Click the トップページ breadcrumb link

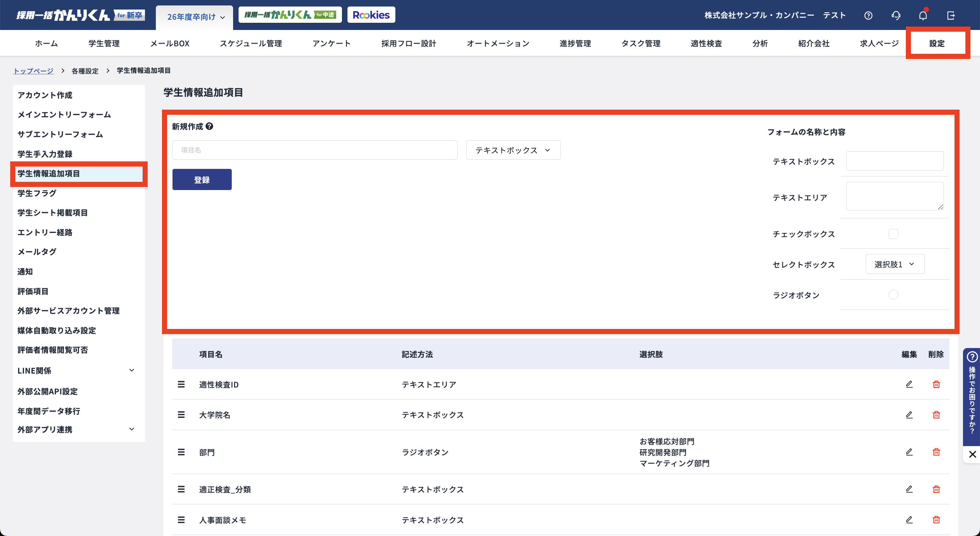(33, 71)
